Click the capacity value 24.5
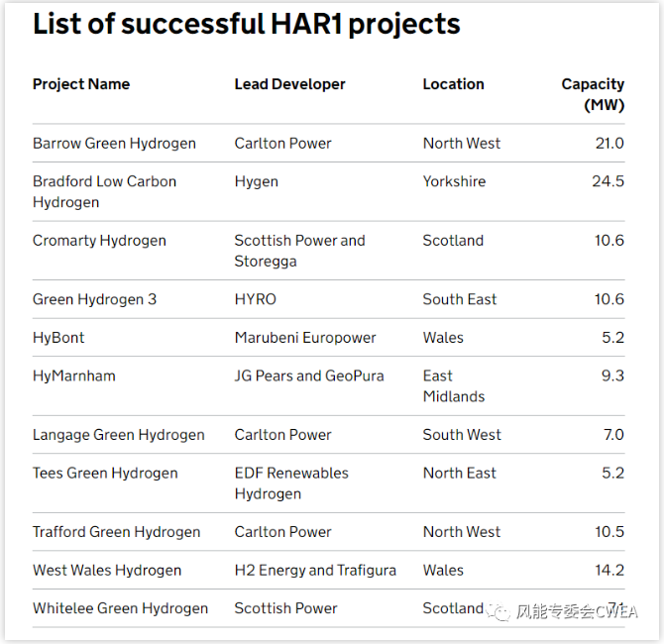664x644 pixels. tap(609, 181)
